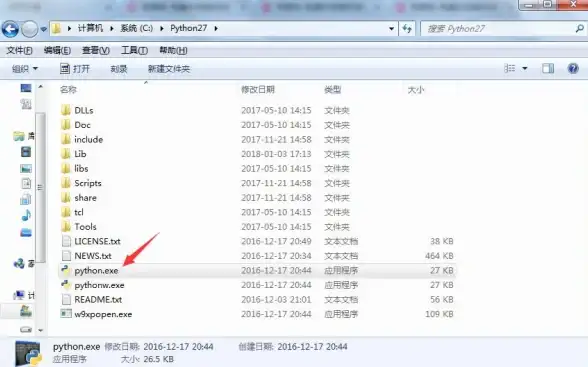Expand the address bar dropdown arrow
This screenshot has height=367, width=588.
391,28
